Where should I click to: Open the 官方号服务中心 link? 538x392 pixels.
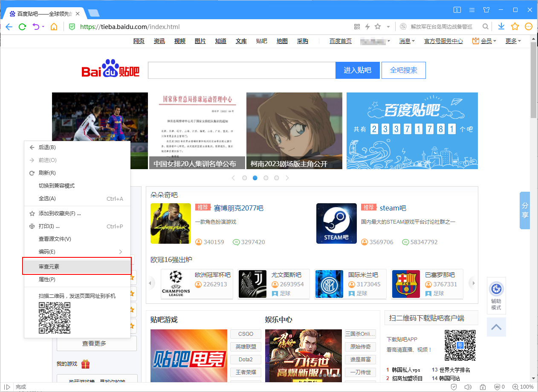443,41
